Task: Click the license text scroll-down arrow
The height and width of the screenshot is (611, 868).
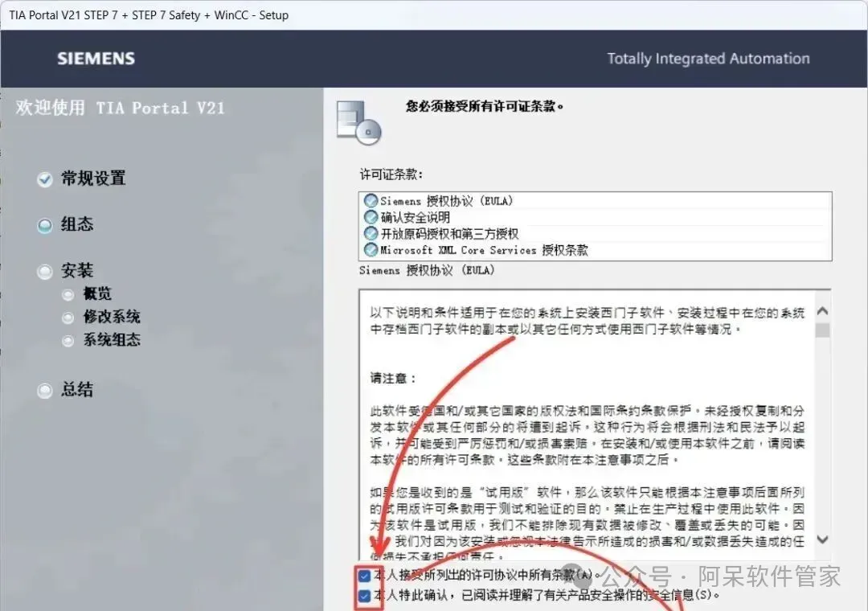Action: [823, 539]
